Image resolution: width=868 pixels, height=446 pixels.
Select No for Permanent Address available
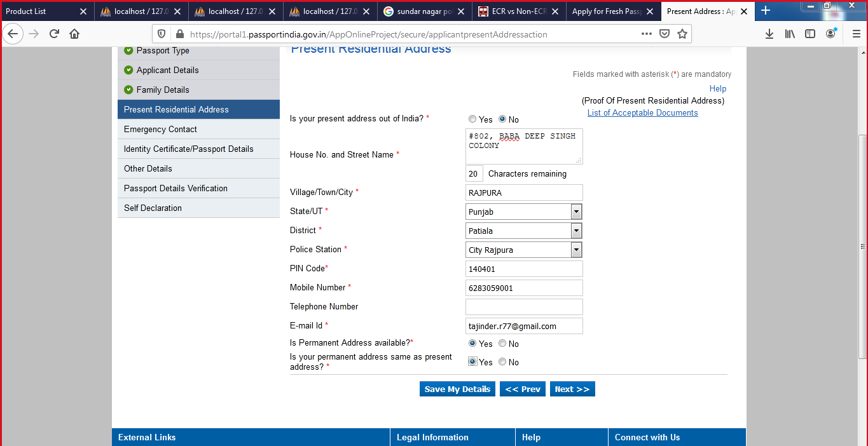[502, 344]
